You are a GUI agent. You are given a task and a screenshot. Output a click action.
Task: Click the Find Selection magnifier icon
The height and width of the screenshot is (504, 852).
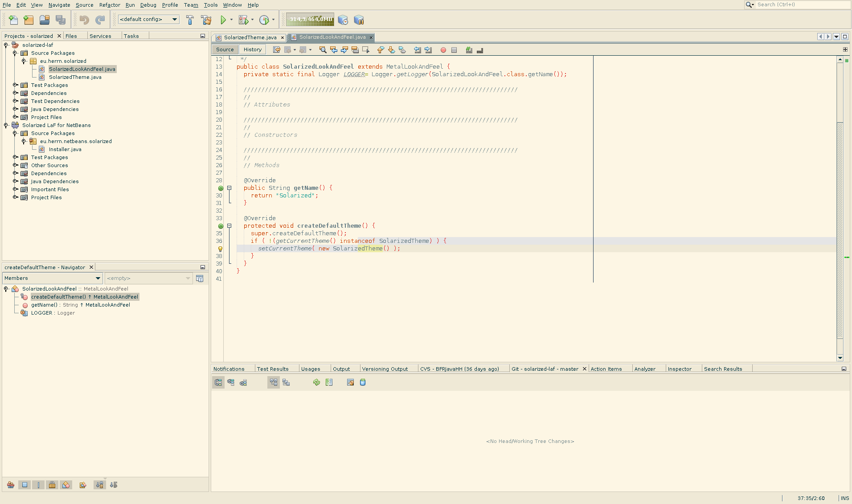pos(323,50)
